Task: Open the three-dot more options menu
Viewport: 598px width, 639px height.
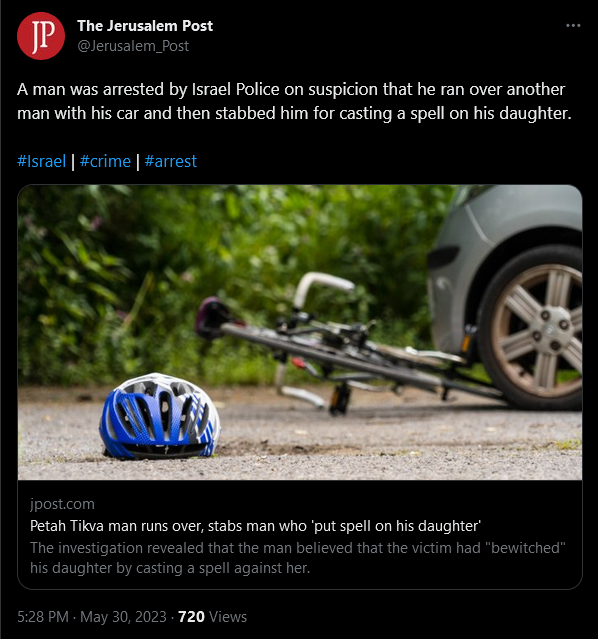Action: click(573, 26)
